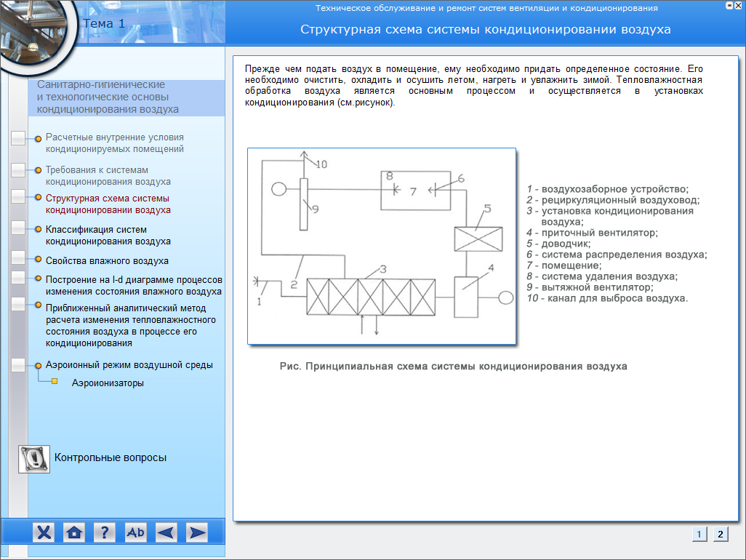Select page 1 button

coord(699,534)
